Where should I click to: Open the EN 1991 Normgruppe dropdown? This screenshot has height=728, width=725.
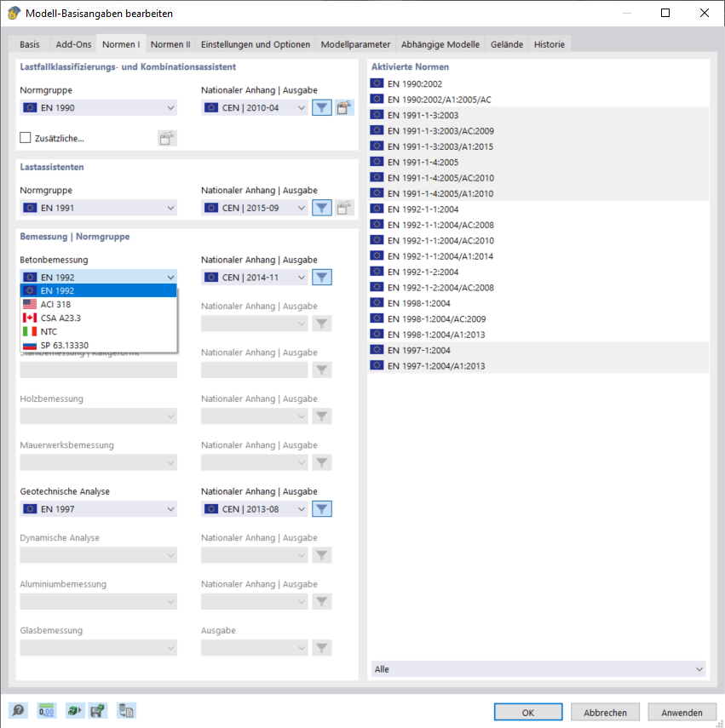99,208
